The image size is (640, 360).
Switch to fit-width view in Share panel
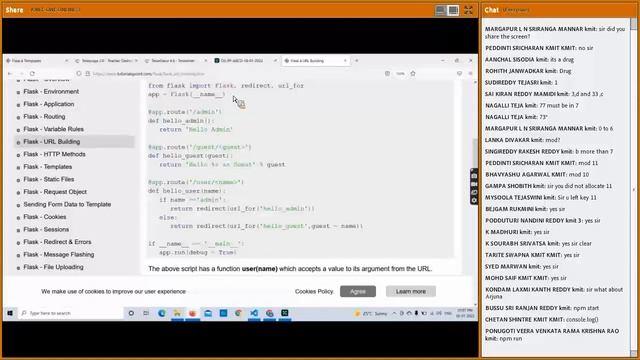(440, 10)
